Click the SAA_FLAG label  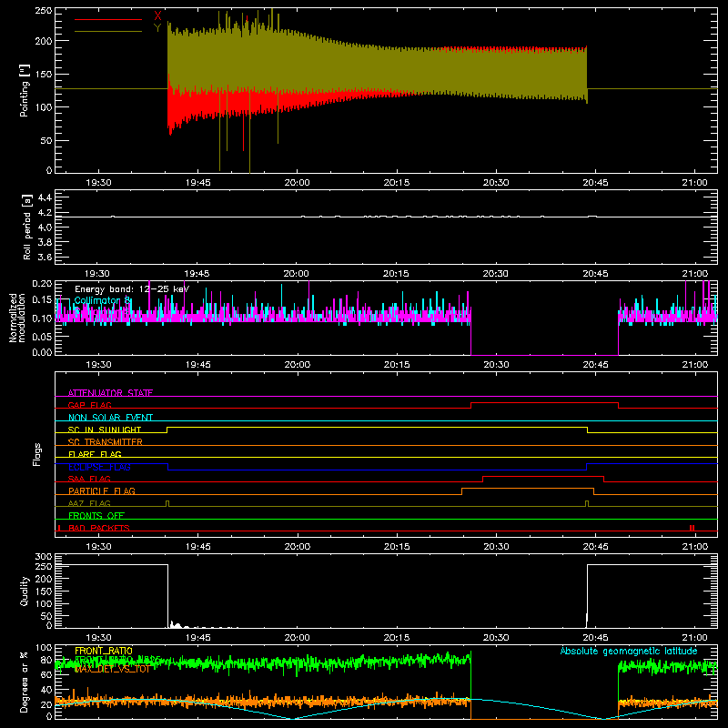(89, 479)
